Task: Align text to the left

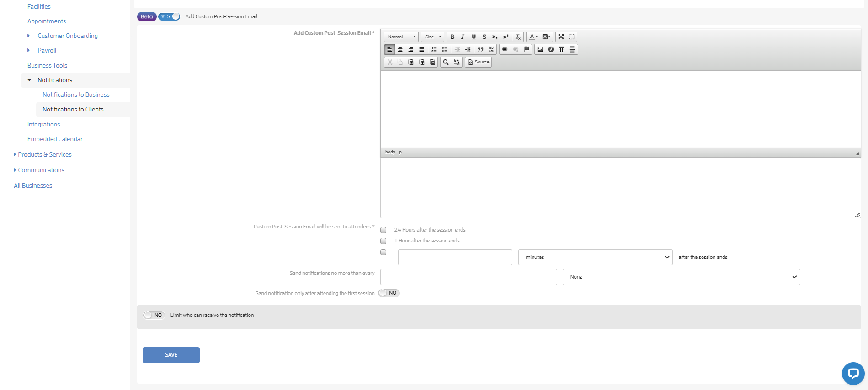Action: (389, 49)
